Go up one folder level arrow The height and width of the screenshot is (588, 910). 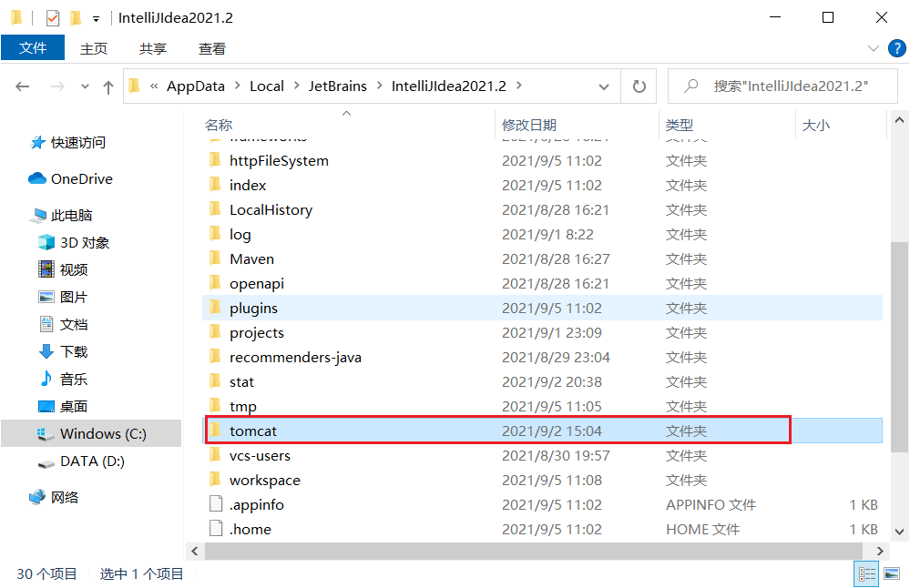click(108, 87)
